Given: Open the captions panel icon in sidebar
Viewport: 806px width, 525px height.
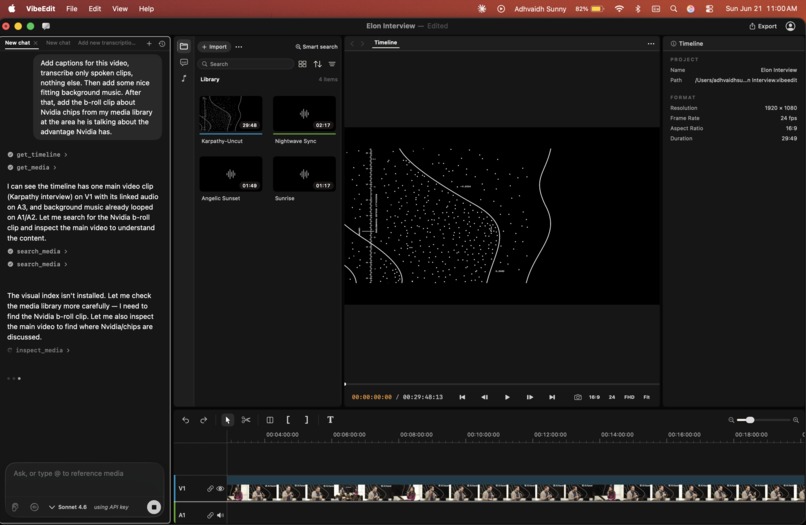Looking at the screenshot, I should click(x=184, y=62).
